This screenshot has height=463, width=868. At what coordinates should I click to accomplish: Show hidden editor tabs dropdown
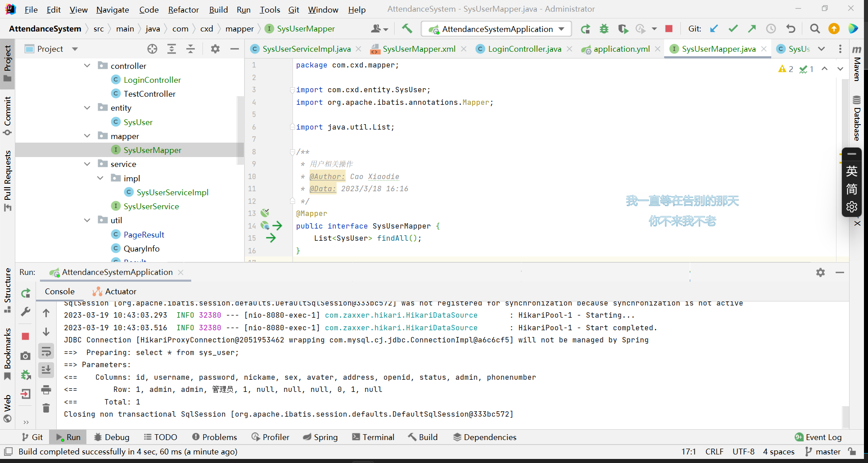pyautogui.click(x=821, y=49)
